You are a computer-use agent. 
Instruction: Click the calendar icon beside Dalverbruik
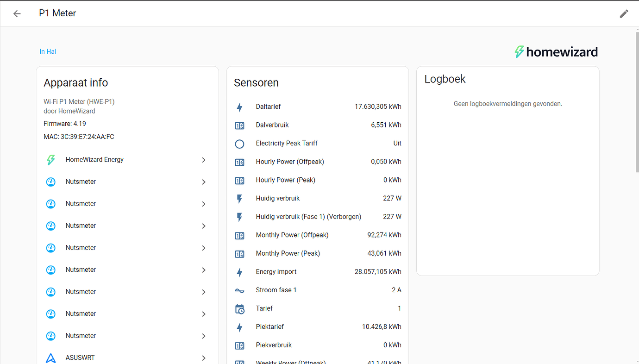tap(239, 125)
